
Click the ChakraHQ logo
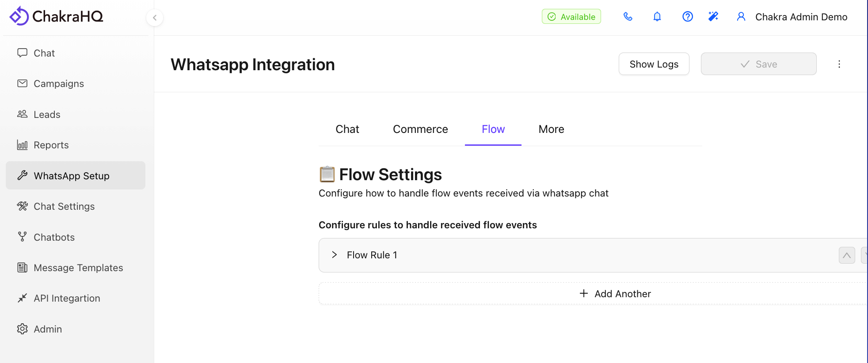point(56,16)
